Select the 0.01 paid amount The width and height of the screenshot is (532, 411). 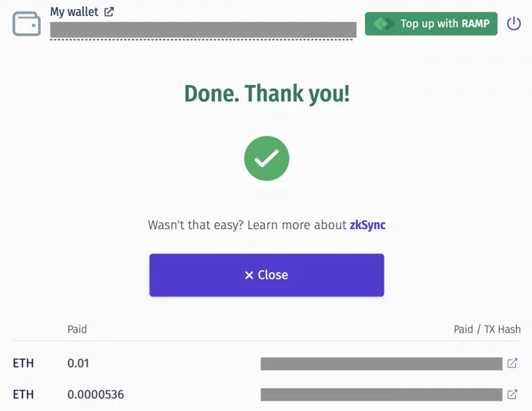tap(78, 363)
